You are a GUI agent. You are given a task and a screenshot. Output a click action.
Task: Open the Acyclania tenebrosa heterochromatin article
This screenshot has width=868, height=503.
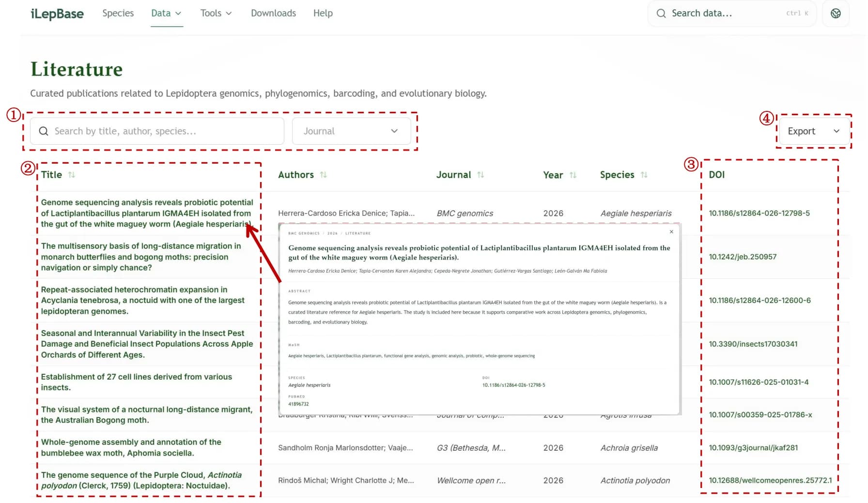[x=142, y=300]
